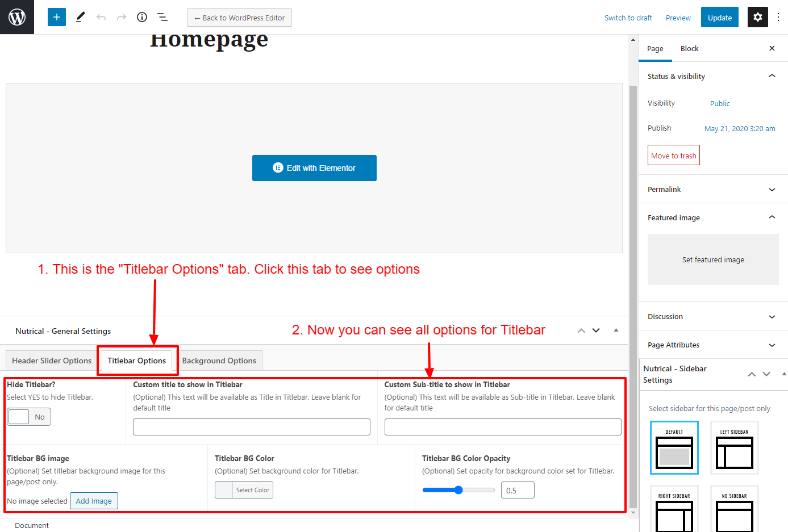
Task: Toggle the Settings gear icon
Action: (x=757, y=17)
